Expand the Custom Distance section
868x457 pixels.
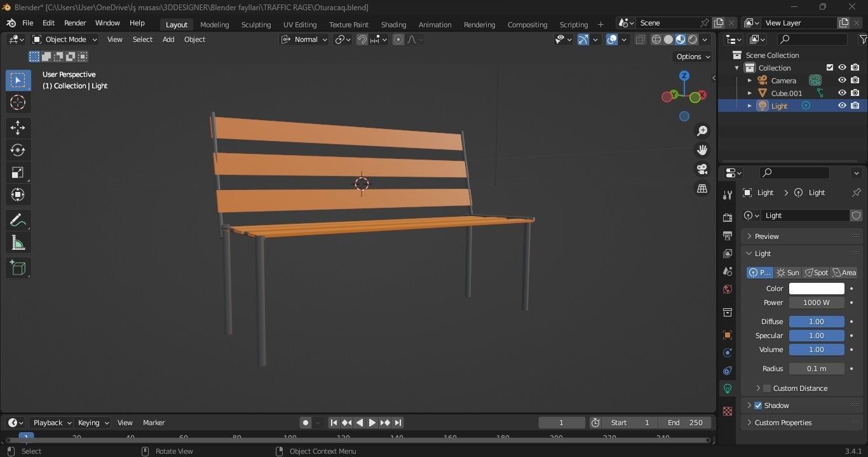click(794, 388)
